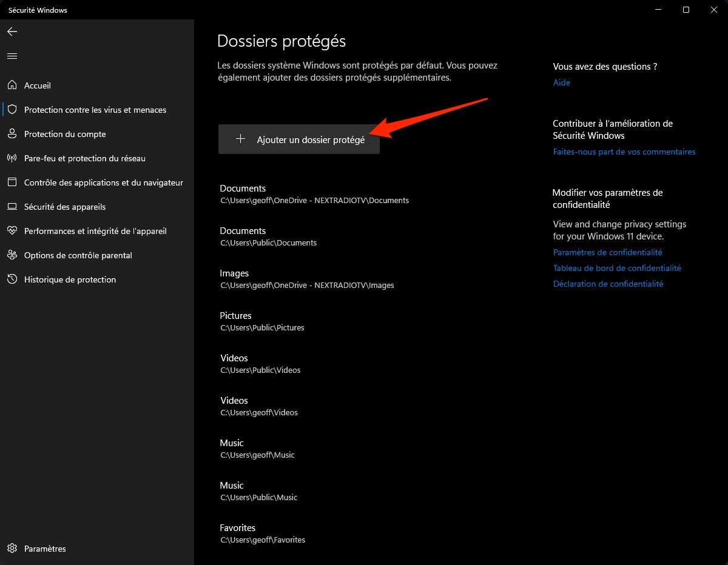Select the Users\geoff\Favorites folder entry

(263, 533)
